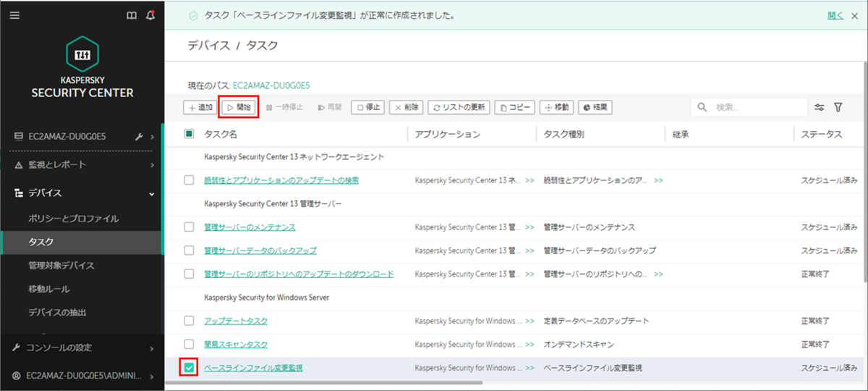Click the wrench icon beside EC2AMAZ-DU0G0E5
This screenshot has height=391, width=868.
pyautogui.click(x=139, y=136)
